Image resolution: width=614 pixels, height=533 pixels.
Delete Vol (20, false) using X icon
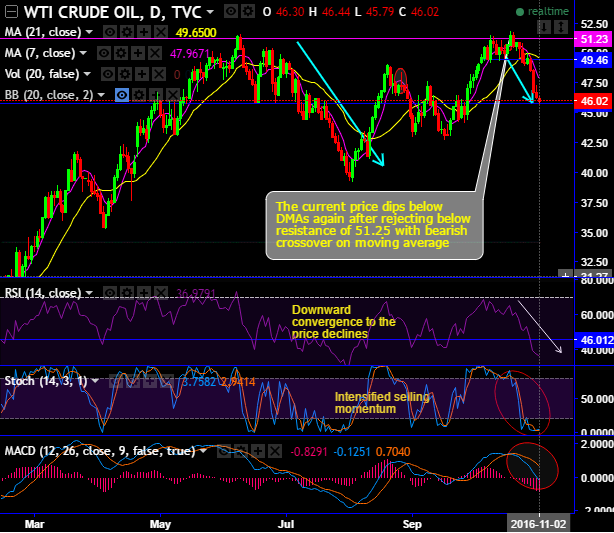coord(159,74)
